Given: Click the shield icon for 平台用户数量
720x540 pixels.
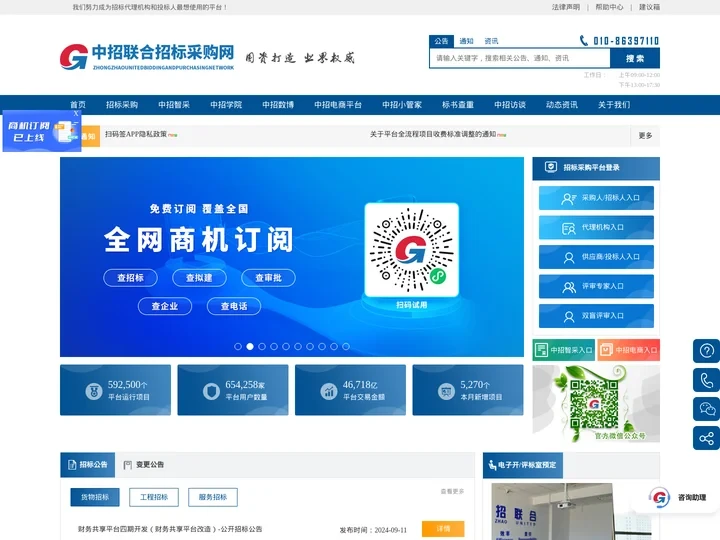Looking at the screenshot, I should click(x=211, y=391).
